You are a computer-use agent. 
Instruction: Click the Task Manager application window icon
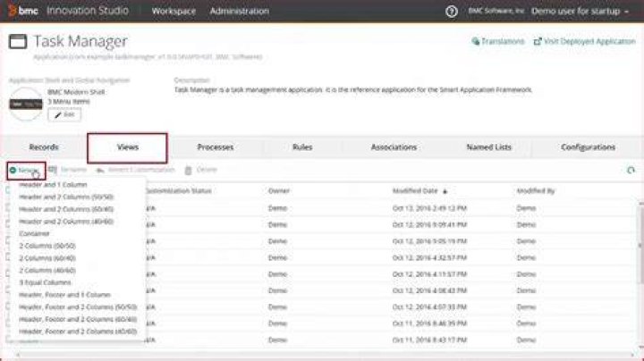click(x=18, y=41)
